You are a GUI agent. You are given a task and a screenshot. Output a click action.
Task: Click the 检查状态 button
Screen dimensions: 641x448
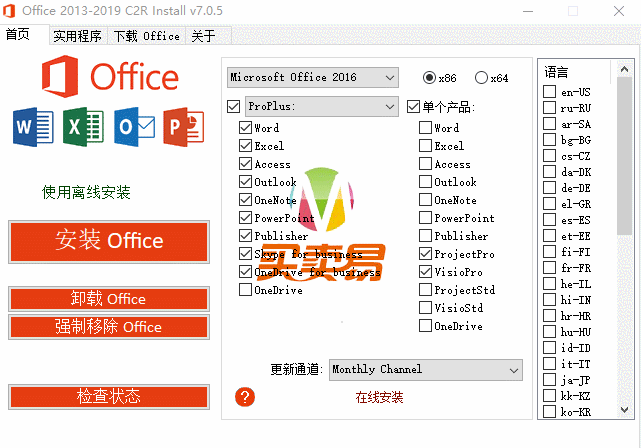(109, 396)
